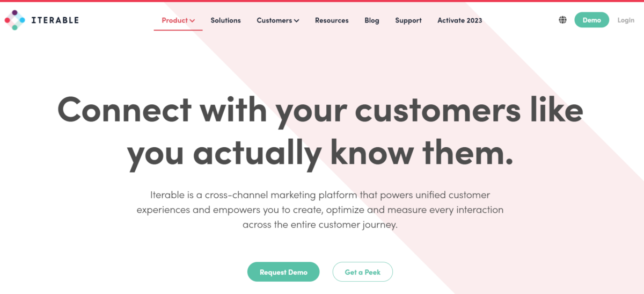Viewport: 644px width, 294px height.
Task: Open the Product menu
Action: (x=178, y=20)
